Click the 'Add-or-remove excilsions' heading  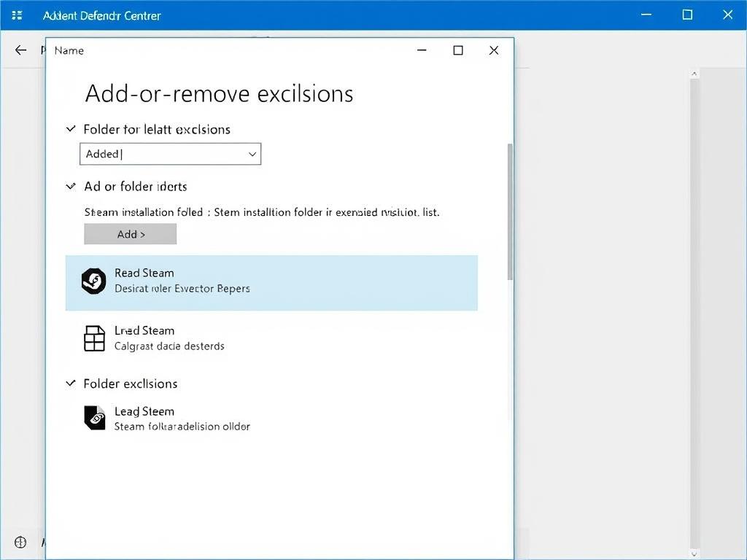219,93
